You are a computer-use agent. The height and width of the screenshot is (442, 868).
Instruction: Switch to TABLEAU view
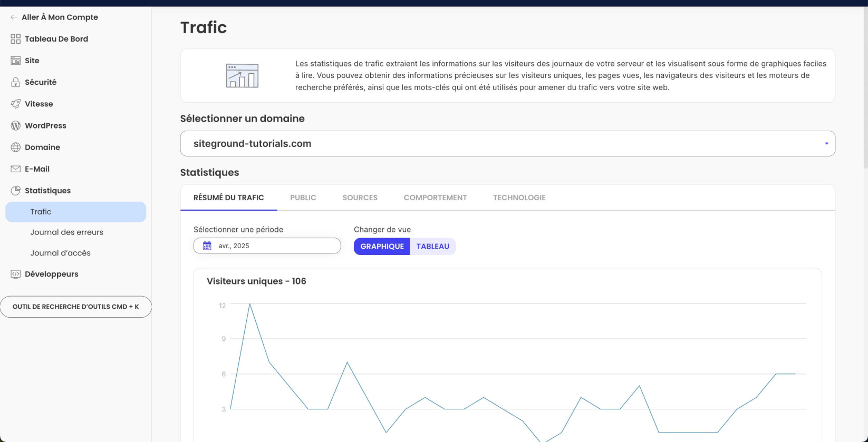click(x=432, y=247)
